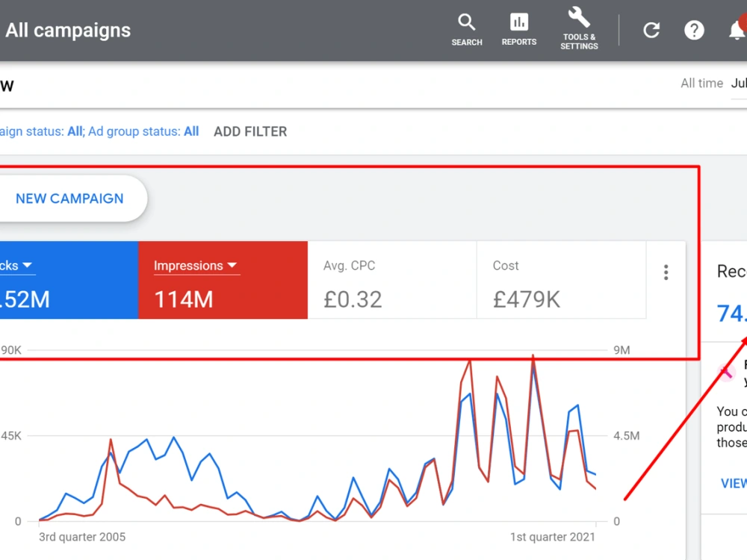The image size is (747, 560).
Task: Select the Avg. CPC scorecard
Action: [x=392, y=280]
